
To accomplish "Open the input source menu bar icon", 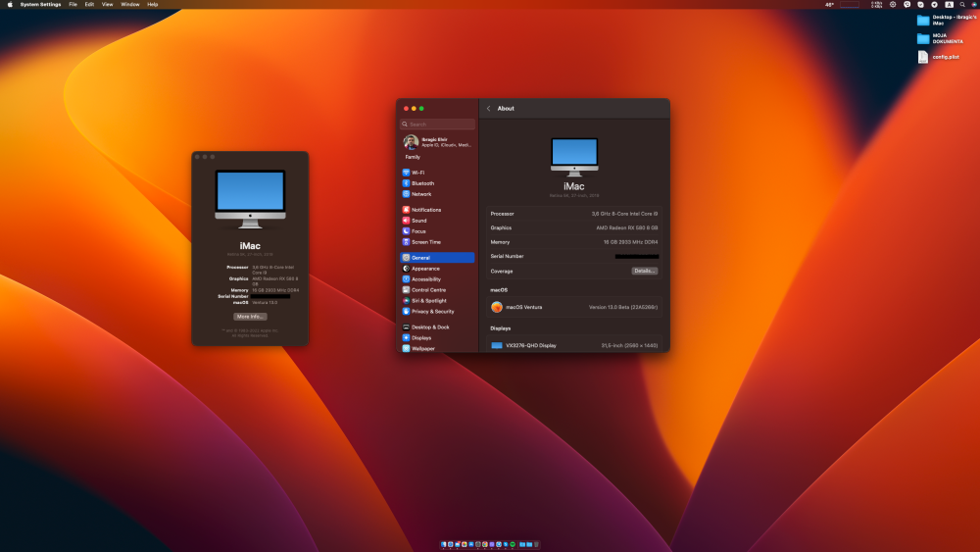I will coord(950,4).
